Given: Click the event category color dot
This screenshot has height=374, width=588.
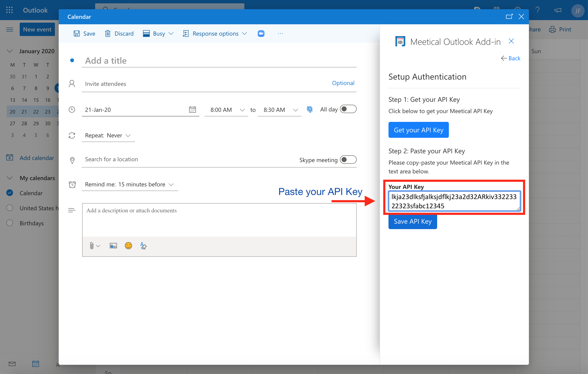Looking at the screenshot, I should (x=72, y=60).
